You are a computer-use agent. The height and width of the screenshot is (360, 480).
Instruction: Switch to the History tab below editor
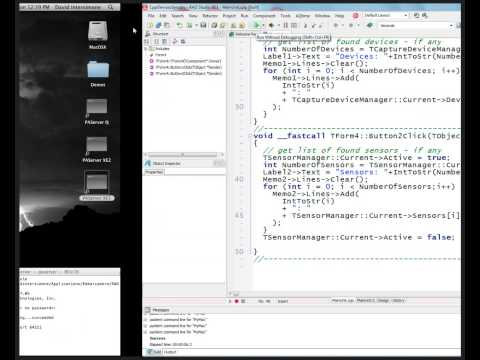pyautogui.click(x=398, y=301)
